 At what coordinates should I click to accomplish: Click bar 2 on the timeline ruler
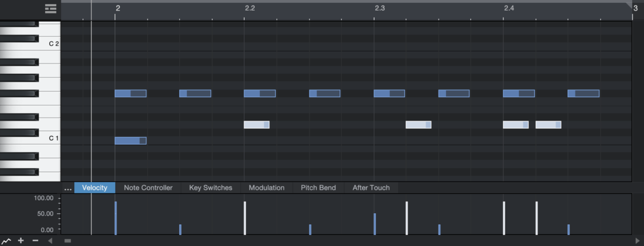118,8
